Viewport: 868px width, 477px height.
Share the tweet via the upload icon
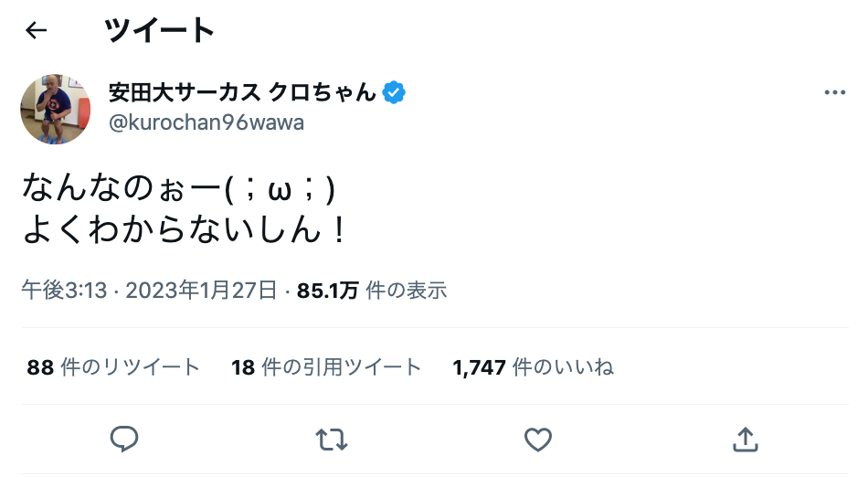pos(746,440)
